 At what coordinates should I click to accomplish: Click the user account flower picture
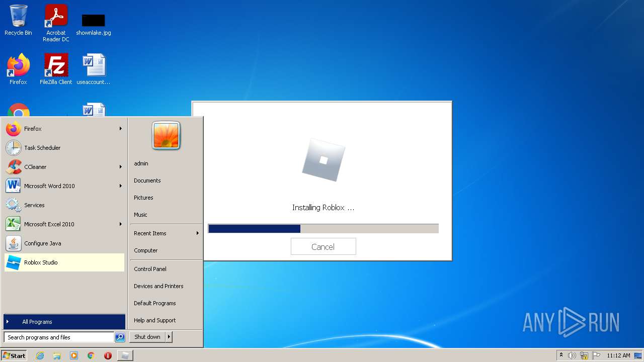click(x=166, y=136)
